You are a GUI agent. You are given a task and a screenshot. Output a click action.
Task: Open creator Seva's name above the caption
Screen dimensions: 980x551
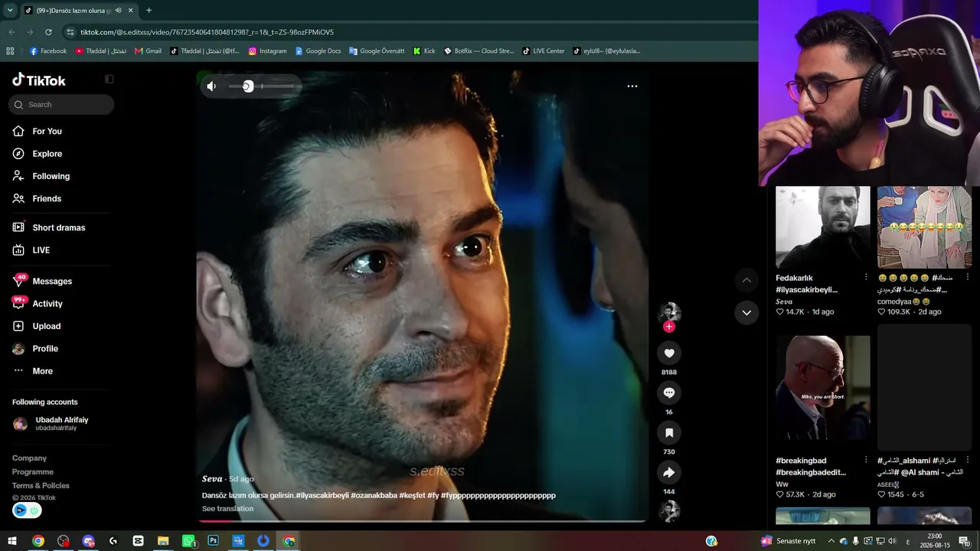click(212, 479)
